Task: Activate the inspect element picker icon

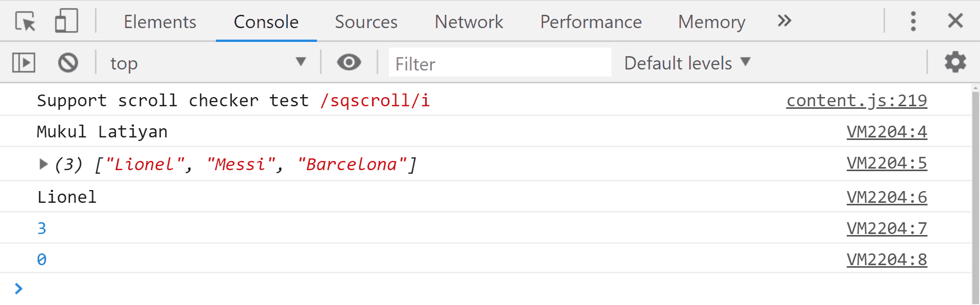Action: 25,21
